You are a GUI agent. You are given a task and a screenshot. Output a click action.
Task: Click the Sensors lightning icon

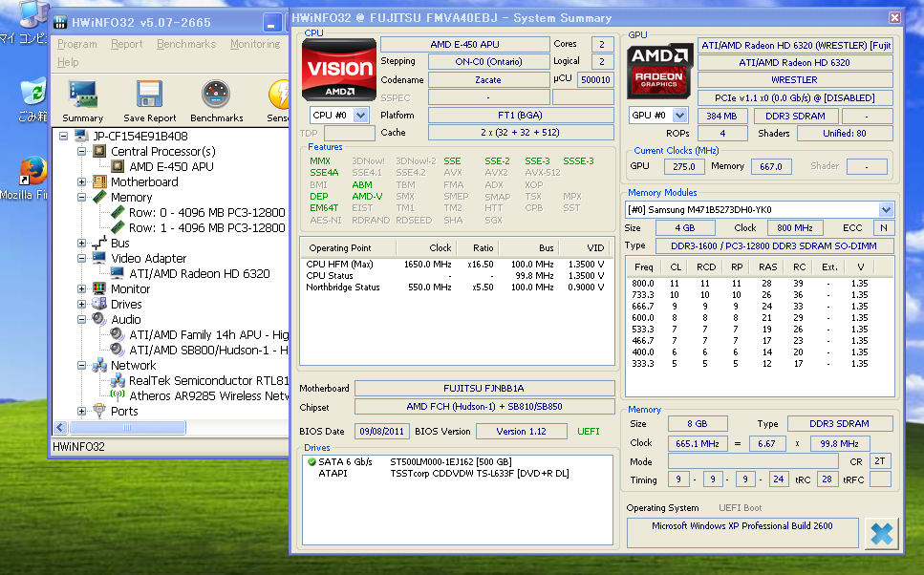click(x=279, y=95)
